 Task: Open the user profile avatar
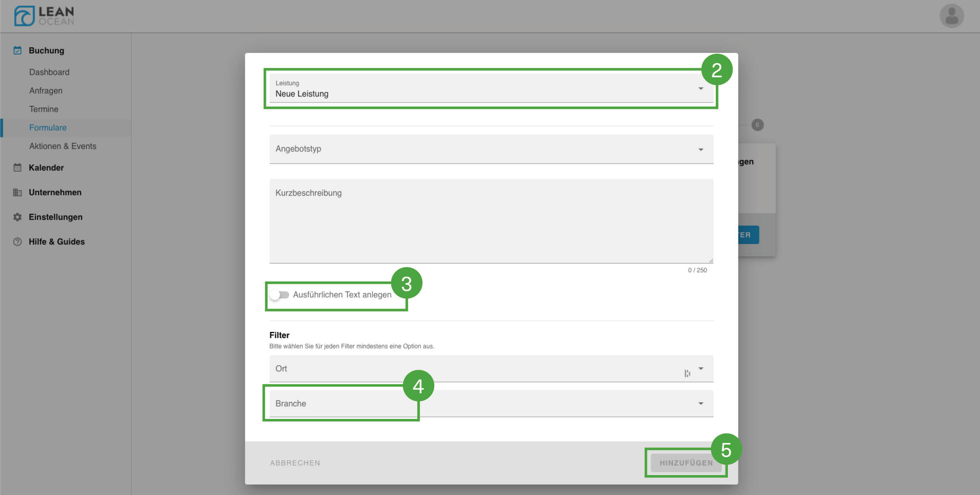point(951,16)
